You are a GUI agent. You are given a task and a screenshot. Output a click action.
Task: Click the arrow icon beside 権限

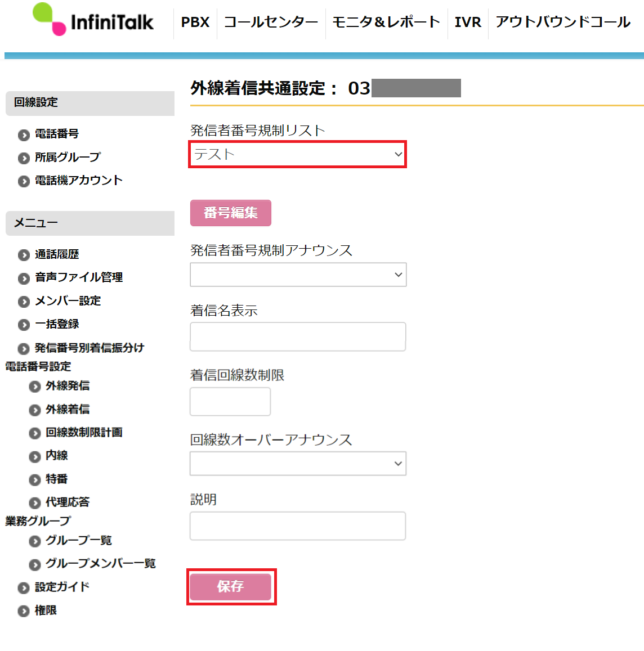[x=24, y=611]
